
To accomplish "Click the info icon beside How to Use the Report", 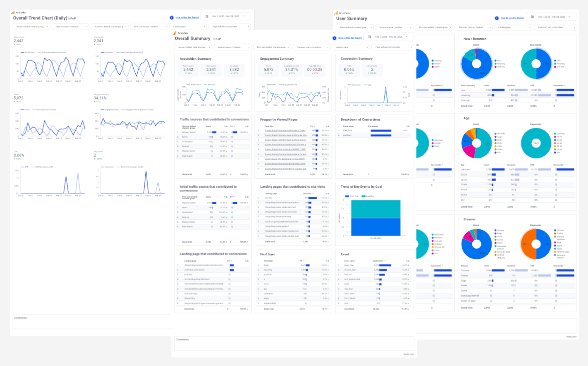I will [x=334, y=38].
